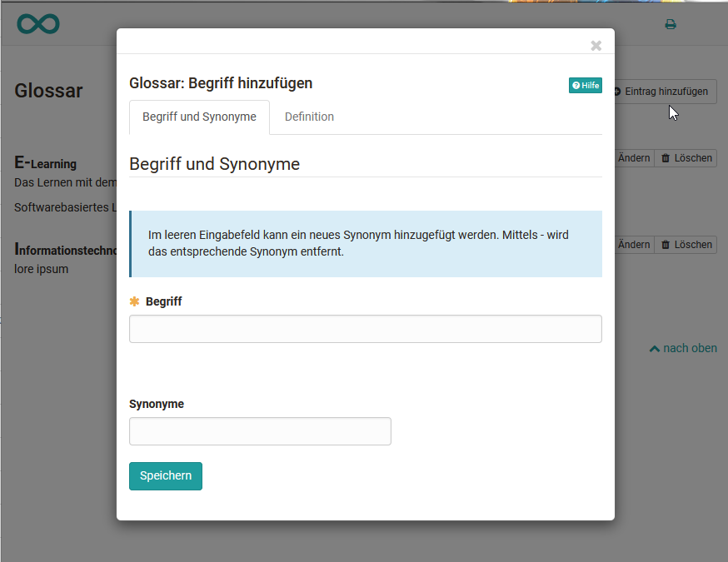Click the Begriff field label

point(163,301)
